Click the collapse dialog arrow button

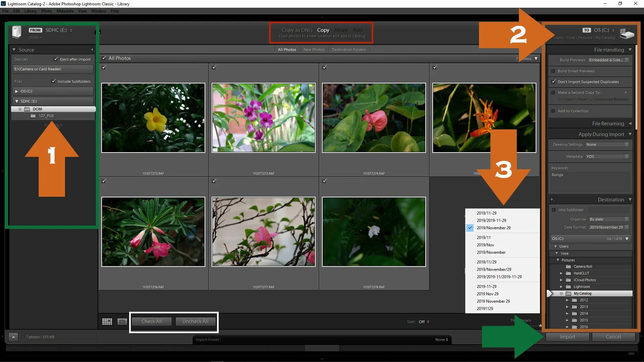[x=13, y=337]
